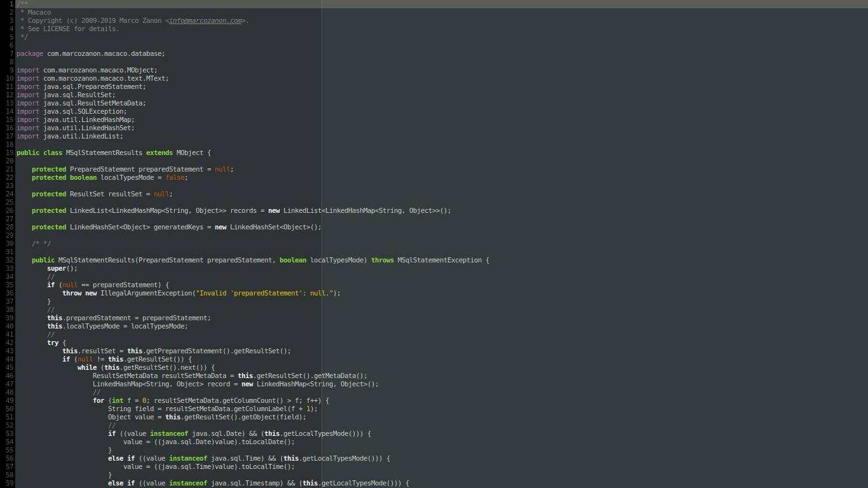The image size is (868, 488).
Task: Click the 'super' call on line 33
Action: [x=57, y=268]
